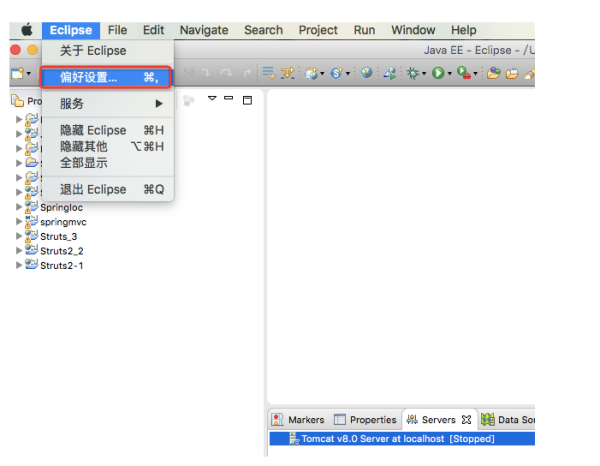The width and height of the screenshot is (600, 466).
Task: Open the External Tools dropdown arrow
Action: (x=475, y=73)
